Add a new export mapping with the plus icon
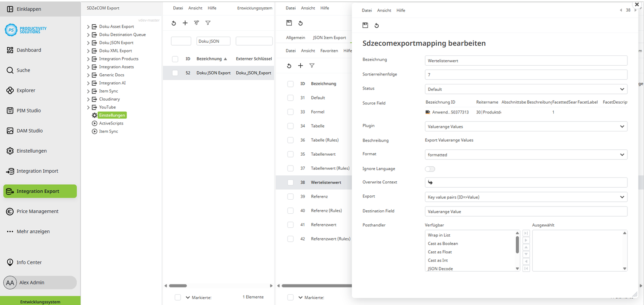The width and height of the screenshot is (644, 305). click(x=185, y=23)
